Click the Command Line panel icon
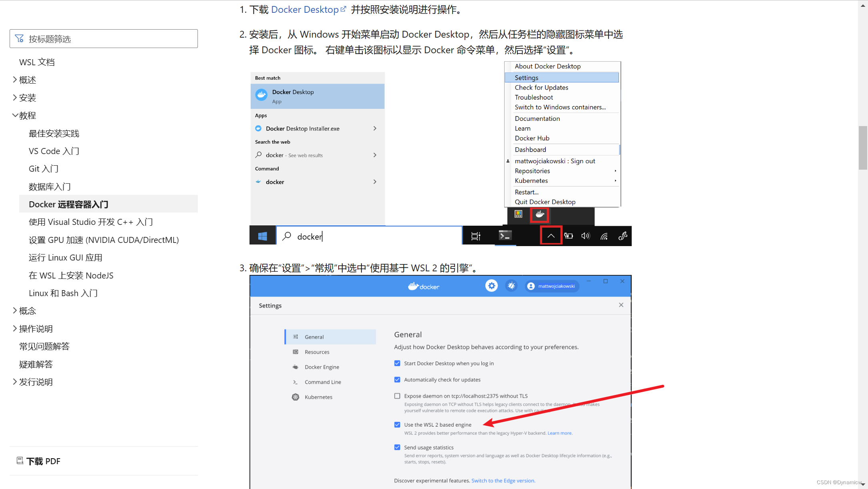 [x=296, y=382]
